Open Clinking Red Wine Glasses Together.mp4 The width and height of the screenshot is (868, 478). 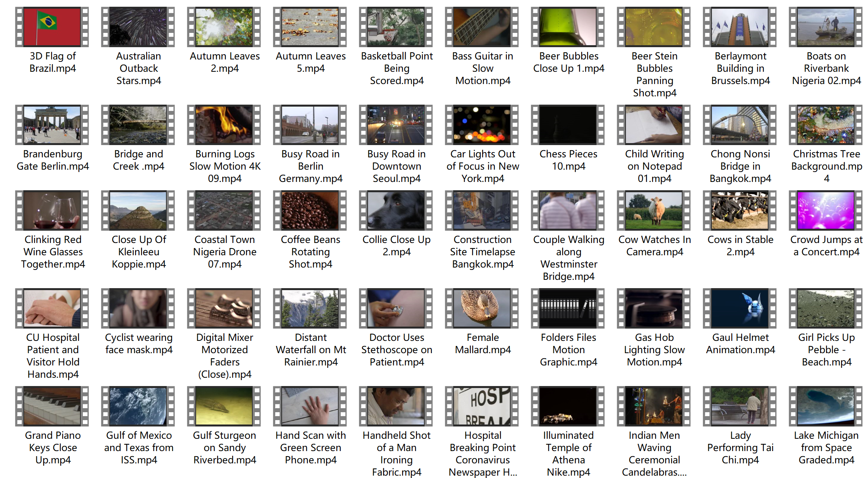coord(52,210)
